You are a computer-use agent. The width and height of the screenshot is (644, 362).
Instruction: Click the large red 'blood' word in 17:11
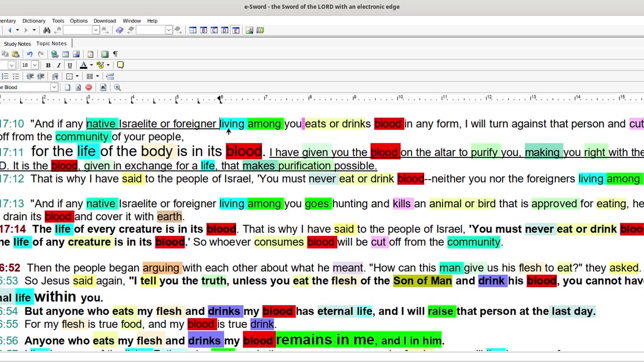pos(244,151)
